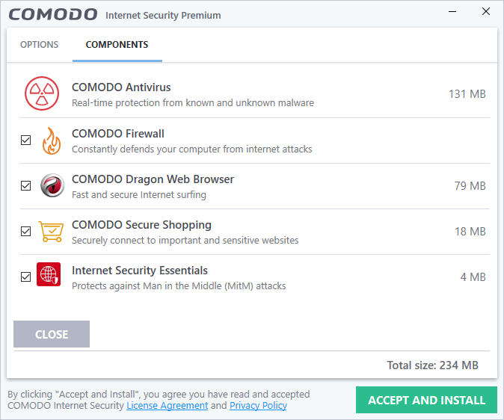Click the Internet Security Essentials globe icon
This screenshot has height=420, width=504.
pos(49,274)
